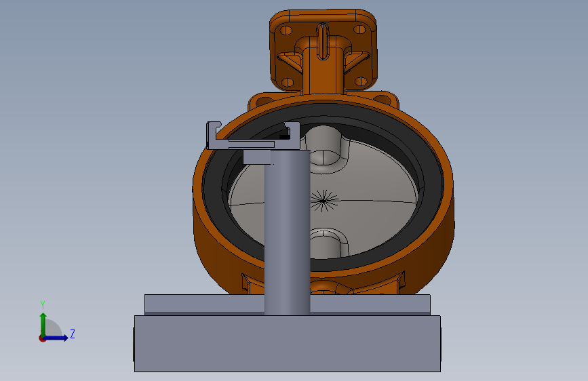The width and height of the screenshot is (588, 381).
Task: Click the star-shaped center mark on the disc
Action: coord(324,201)
